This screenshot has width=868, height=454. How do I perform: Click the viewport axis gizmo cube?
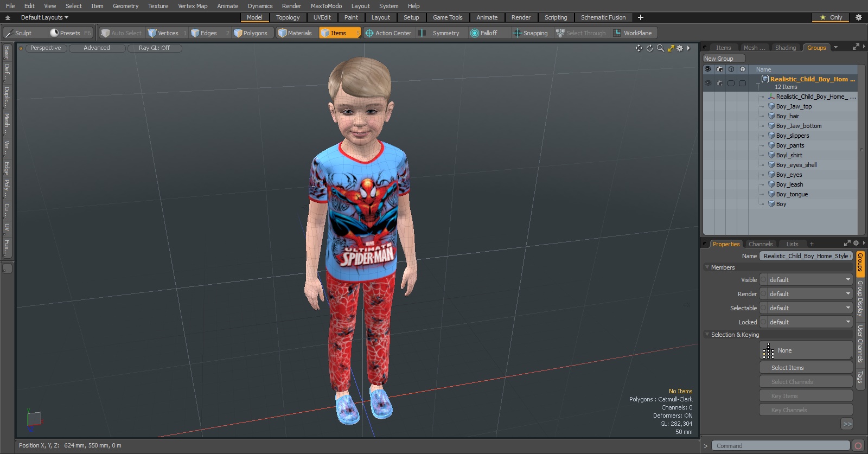tap(34, 419)
